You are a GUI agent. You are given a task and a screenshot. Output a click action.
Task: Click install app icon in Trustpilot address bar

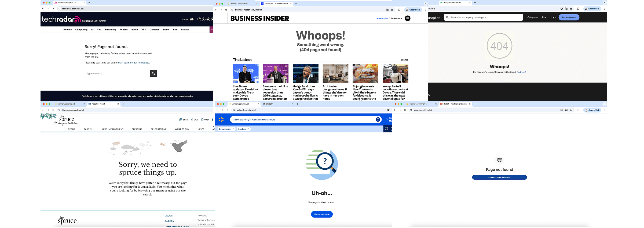click(562, 9)
